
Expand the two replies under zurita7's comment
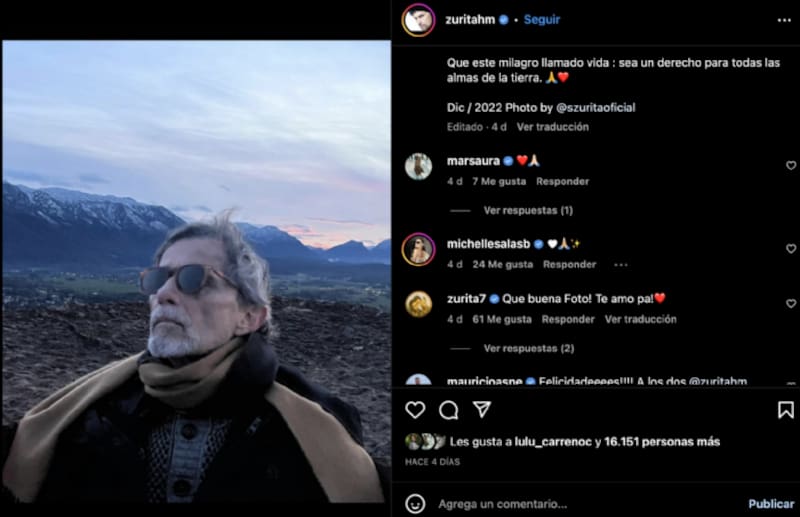pyautogui.click(x=528, y=348)
